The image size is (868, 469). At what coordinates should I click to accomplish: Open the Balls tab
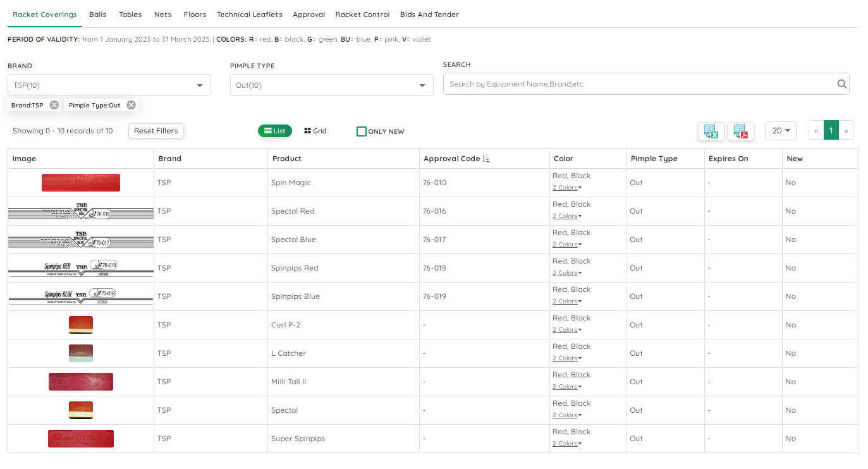[x=98, y=15]
